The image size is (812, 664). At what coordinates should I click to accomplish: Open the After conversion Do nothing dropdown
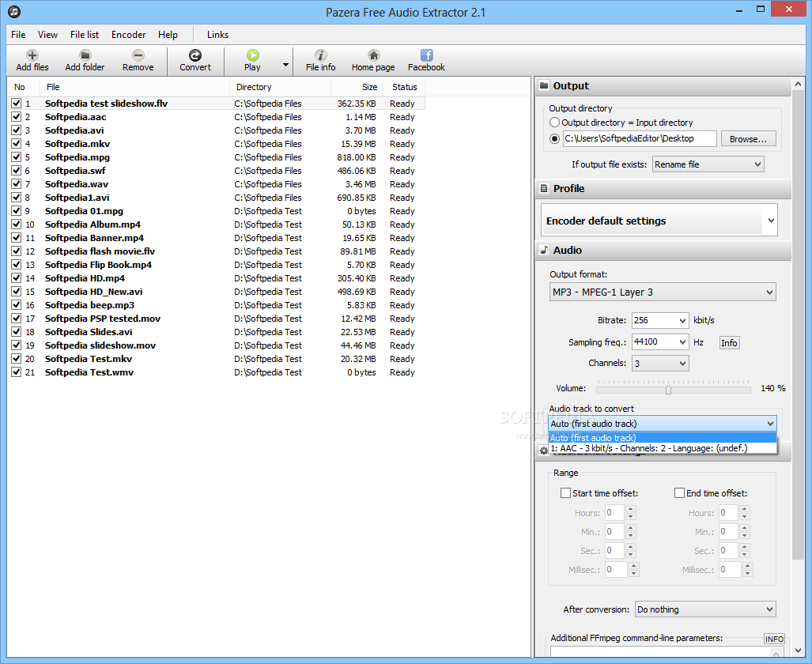(x=705, y=609)
